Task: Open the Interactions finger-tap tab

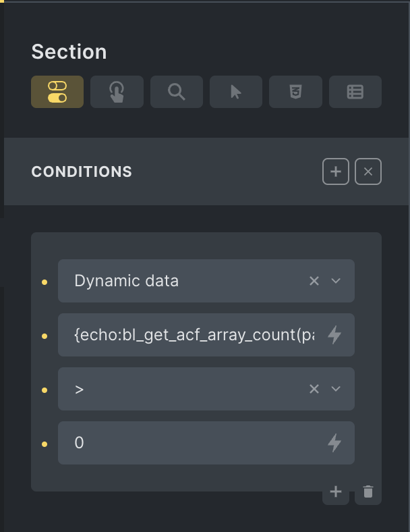Action: click(117, 92)
